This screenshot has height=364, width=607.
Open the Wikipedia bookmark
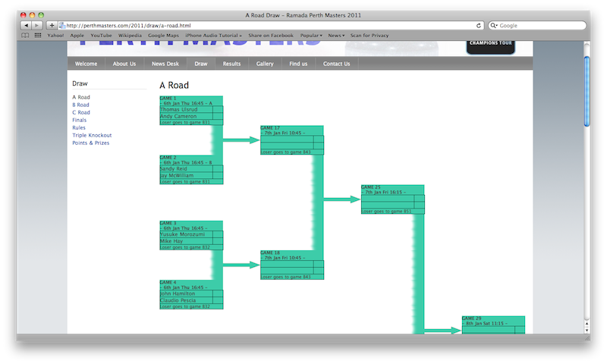130,35
